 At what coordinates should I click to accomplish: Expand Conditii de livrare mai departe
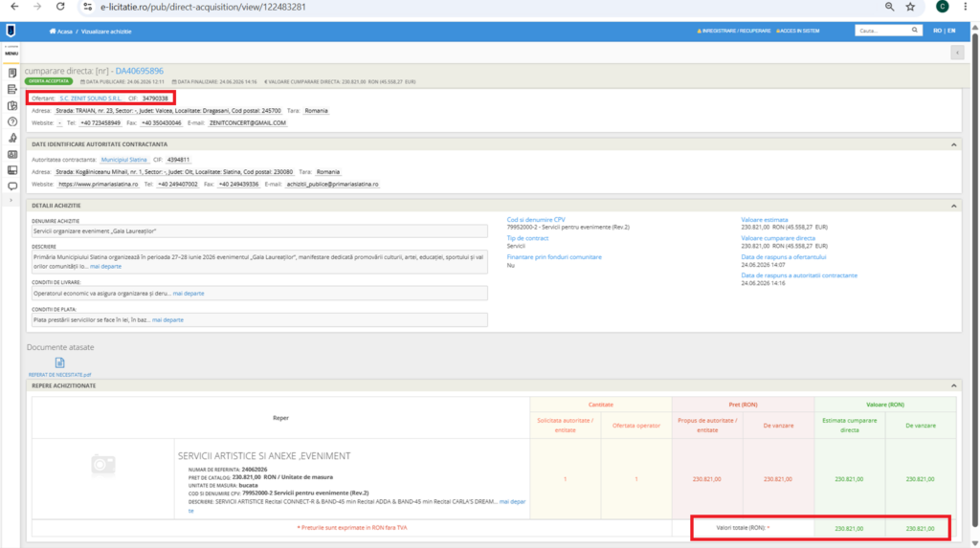189,293
